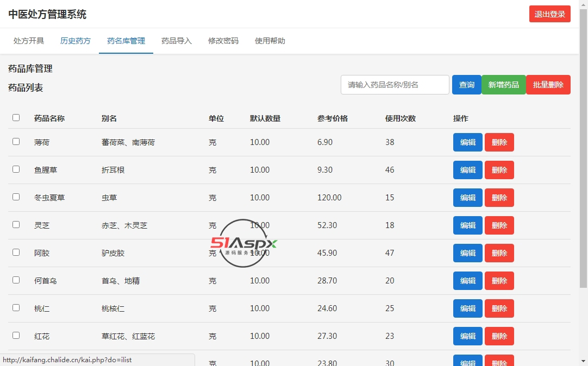The image size is (588, 366).
Task: Click the scroll down arrow of the page scrollbar
Action: [583, 361]
